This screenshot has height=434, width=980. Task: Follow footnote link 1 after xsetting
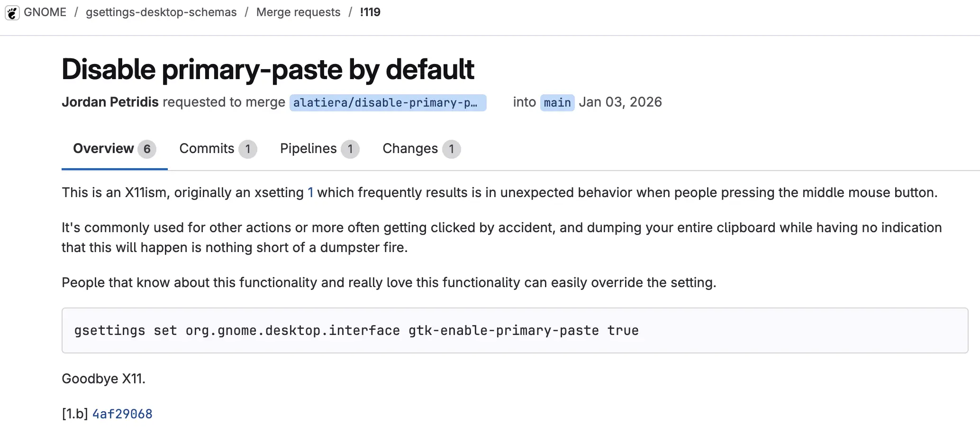coord(310,193)
